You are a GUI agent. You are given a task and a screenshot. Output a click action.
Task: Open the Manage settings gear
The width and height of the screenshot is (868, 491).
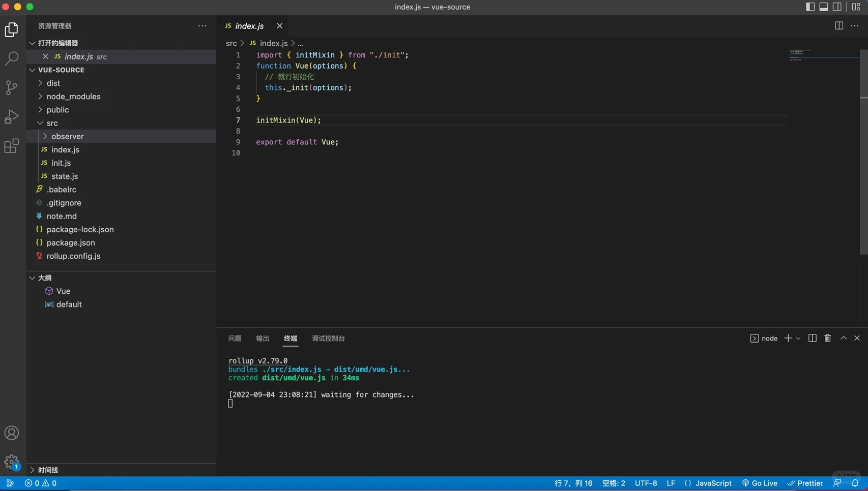11,462
